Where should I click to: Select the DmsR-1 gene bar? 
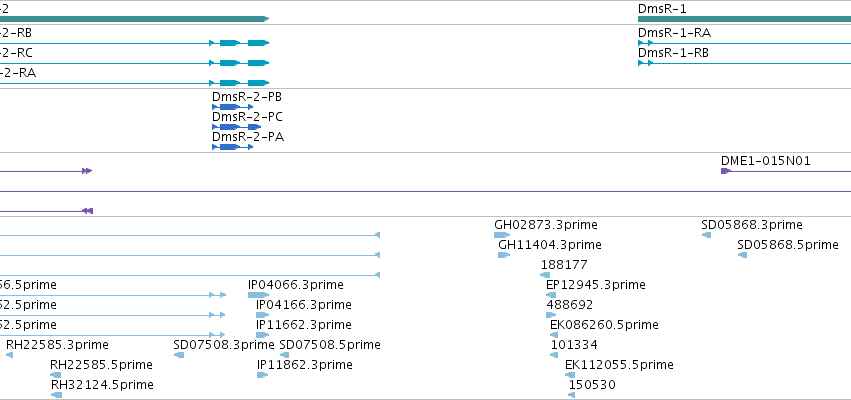click(x=744, y=19)
